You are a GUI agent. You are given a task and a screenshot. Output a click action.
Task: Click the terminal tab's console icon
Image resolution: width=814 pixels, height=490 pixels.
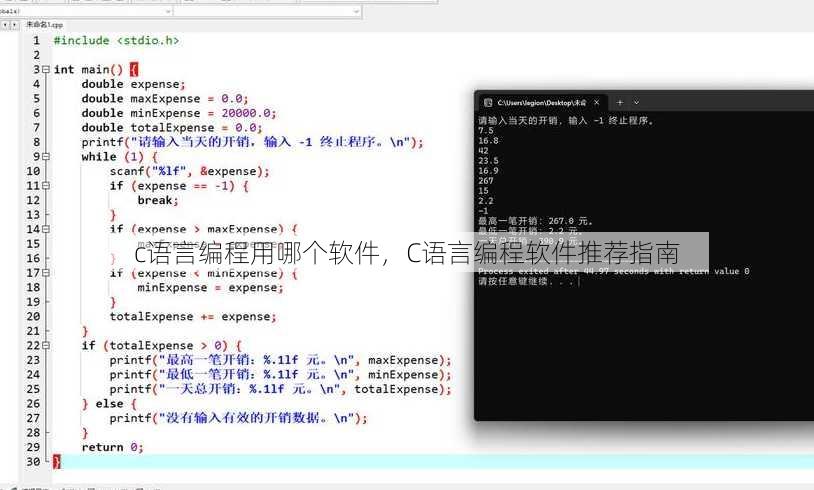(x=487, y=103)
